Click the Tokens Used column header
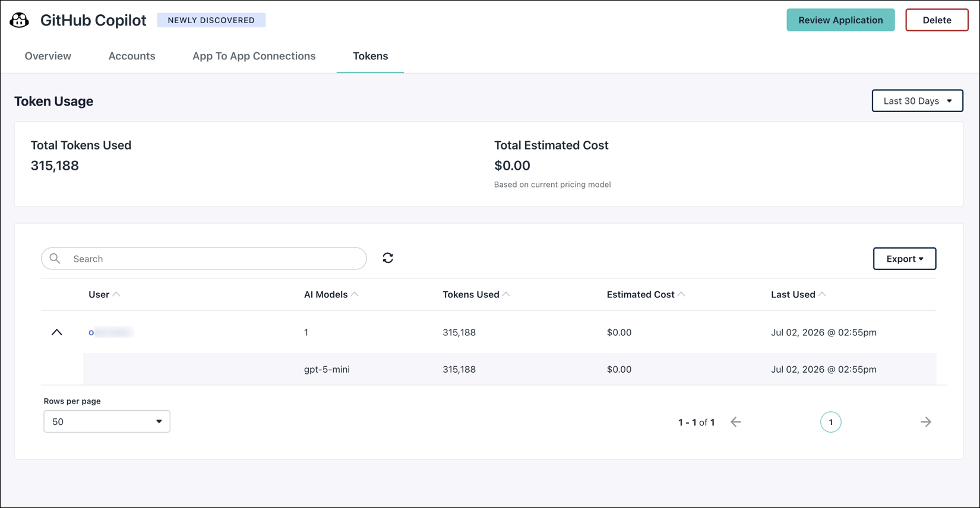 pyautogui.click(x=471, y=294)
